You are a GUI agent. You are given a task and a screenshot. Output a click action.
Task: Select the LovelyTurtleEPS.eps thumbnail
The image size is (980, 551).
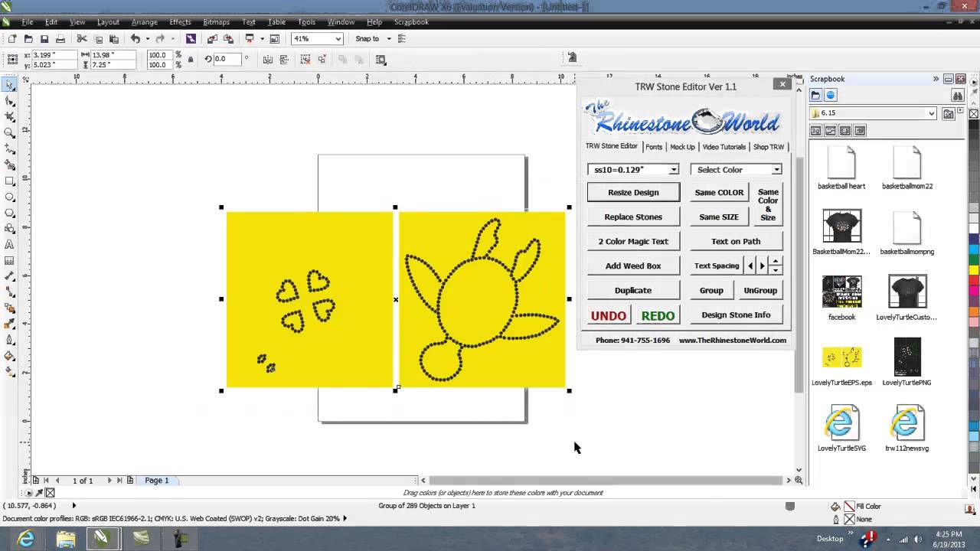pyautogui.click(x=841, y=357)
